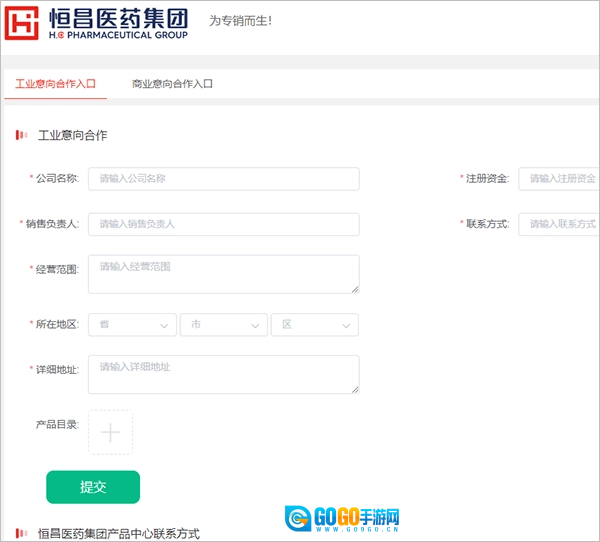Click the resize handle of 经营范围 text area
This screenshot has width=600, height=542.
[x=354, y=289]
